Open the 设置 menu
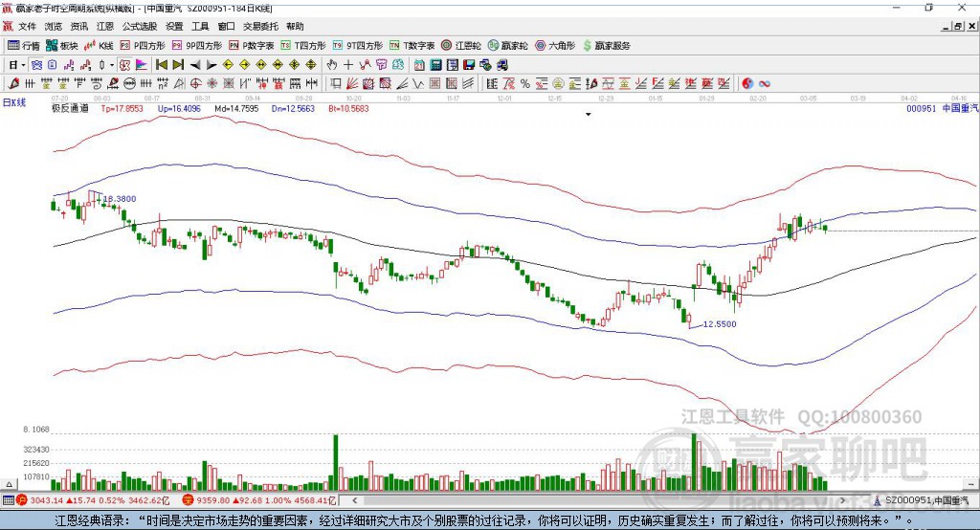 [174, 26]
